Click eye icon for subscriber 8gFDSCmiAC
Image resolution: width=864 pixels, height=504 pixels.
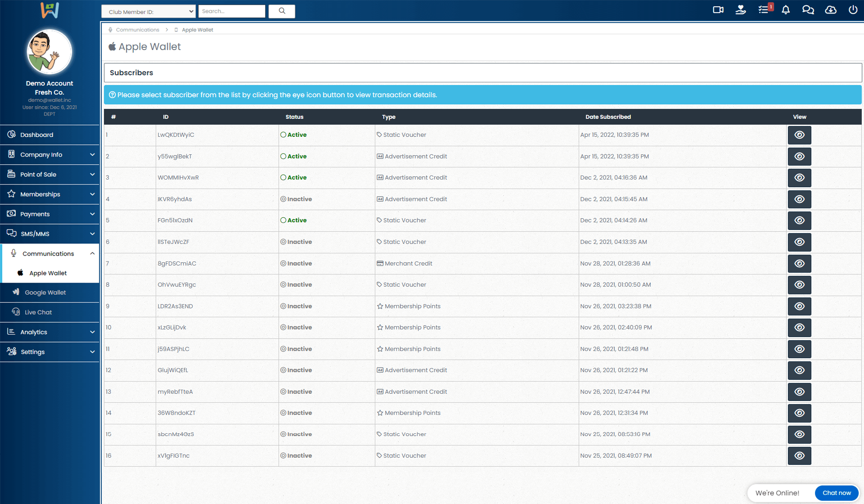pos(799,264)
